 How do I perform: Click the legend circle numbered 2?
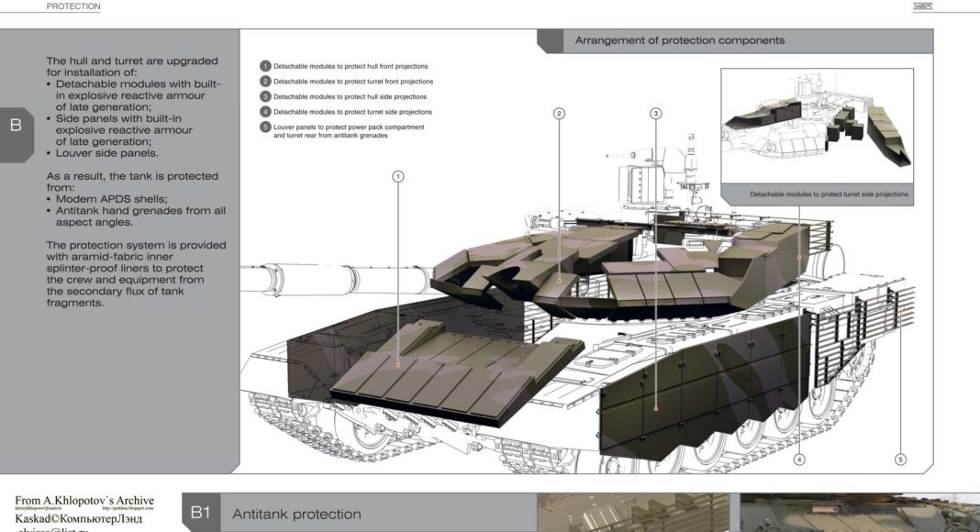click(265, 81)
